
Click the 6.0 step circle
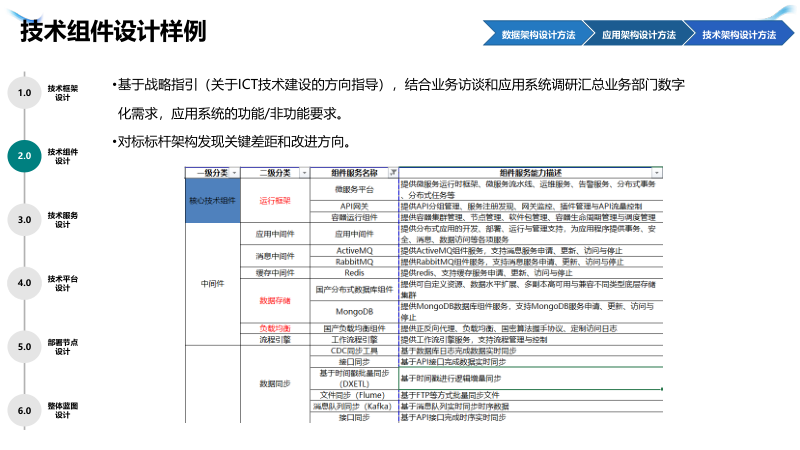click(24, 411)
